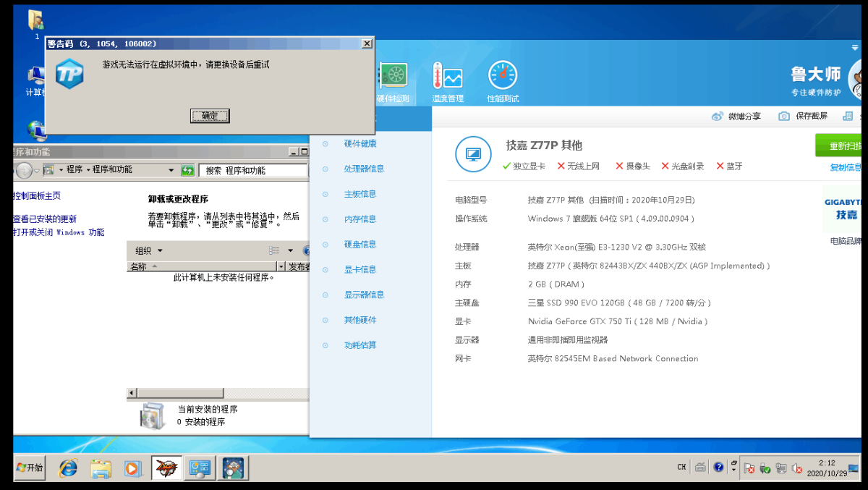Click the 光盘刻录 feature indicator
Viewport: 868px width, 490px height.
tap(682, 166)
